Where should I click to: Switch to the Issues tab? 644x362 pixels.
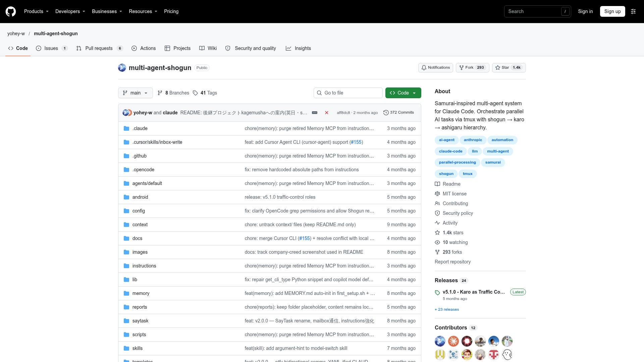(52, 48)
